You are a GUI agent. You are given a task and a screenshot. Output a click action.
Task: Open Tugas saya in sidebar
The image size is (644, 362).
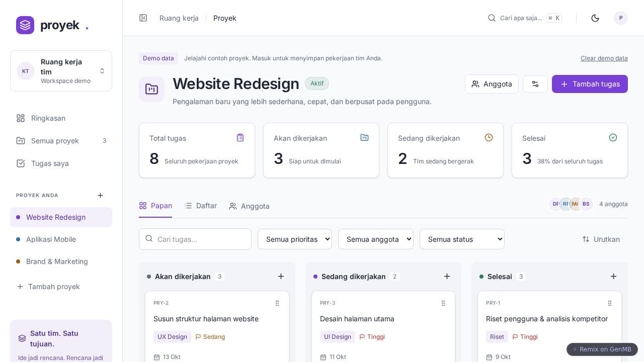tap(61, 163)
